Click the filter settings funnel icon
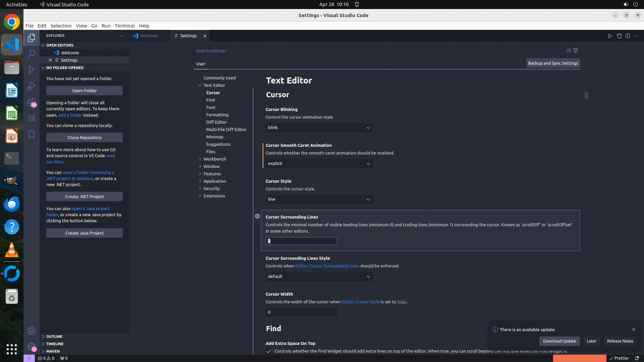Screen dimensions: 644x362 click(x=576, y=51)
